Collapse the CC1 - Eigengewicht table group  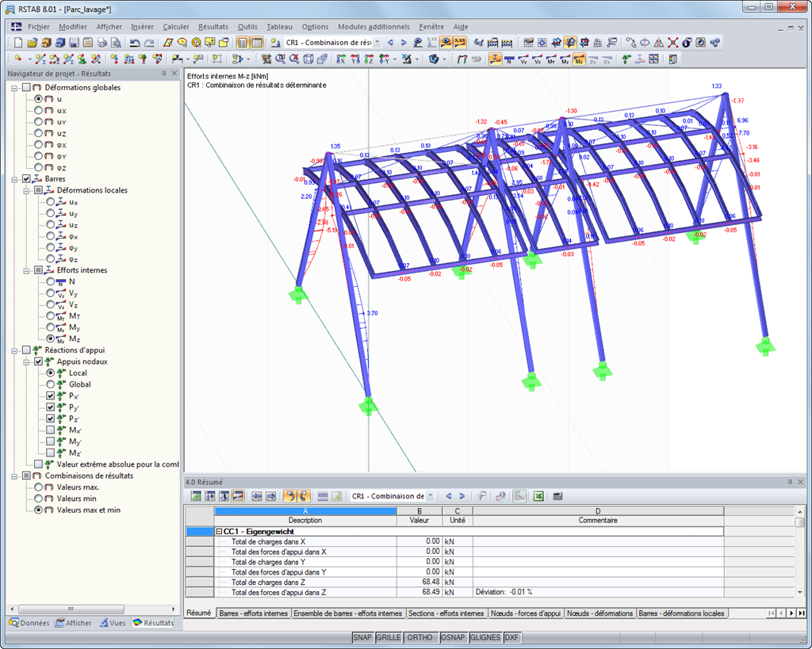(219, 532)
